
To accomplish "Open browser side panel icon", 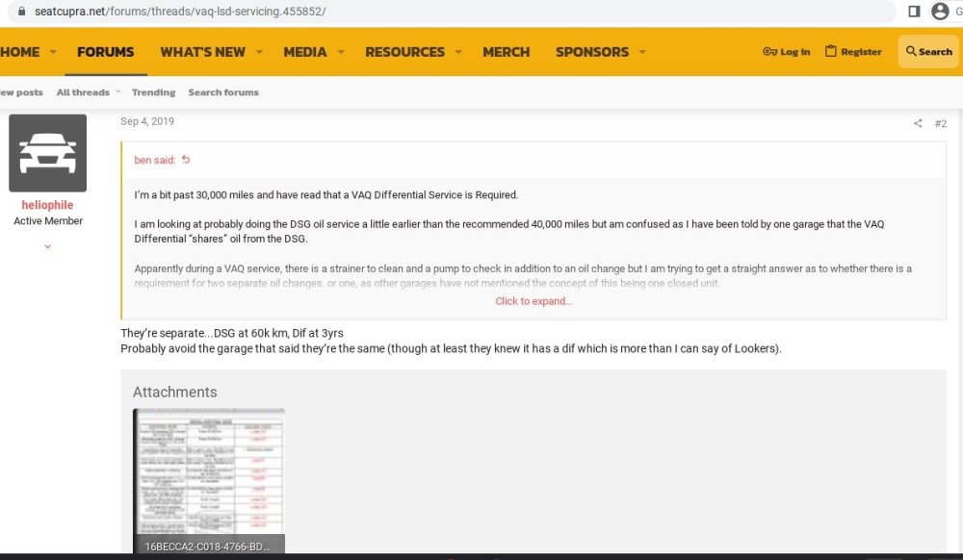I will [914, 11].
